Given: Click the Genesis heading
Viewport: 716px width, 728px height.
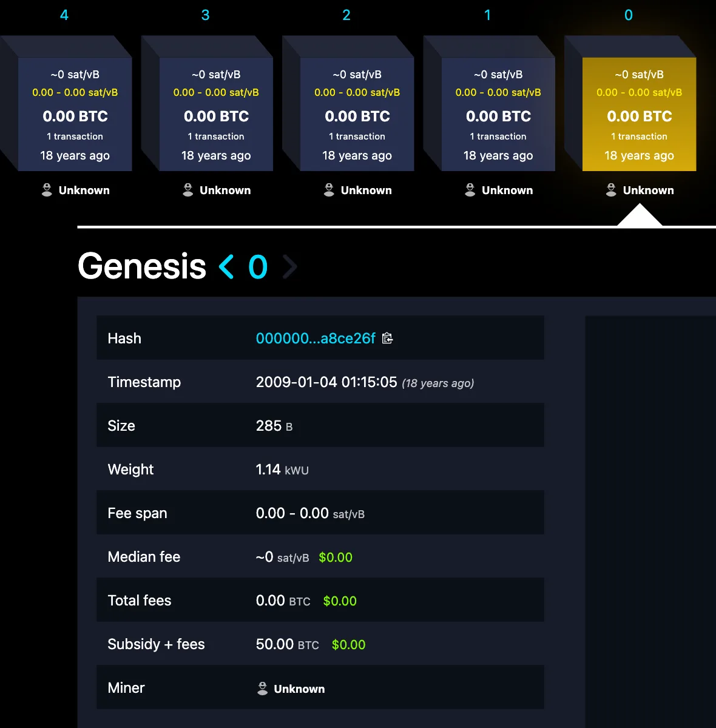Looking at the screenshot, I should [142, 266].
